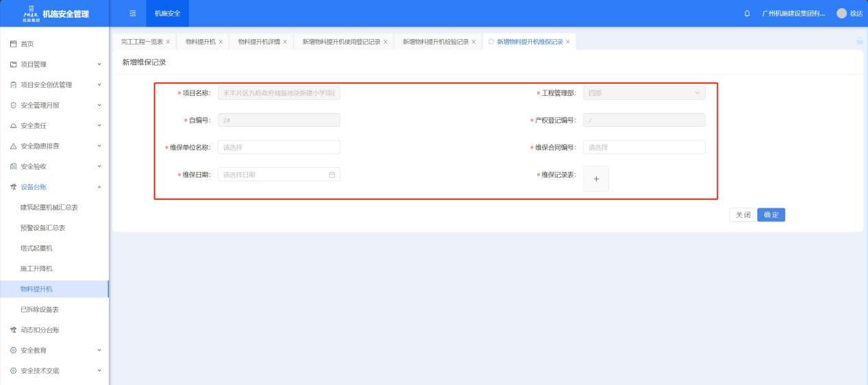Image resolution: width=868 pixels, height=385 pixels.
Task: Toggle the sidebar collapse menu icon
Action: pyautogui.click(x=133, y=14)
